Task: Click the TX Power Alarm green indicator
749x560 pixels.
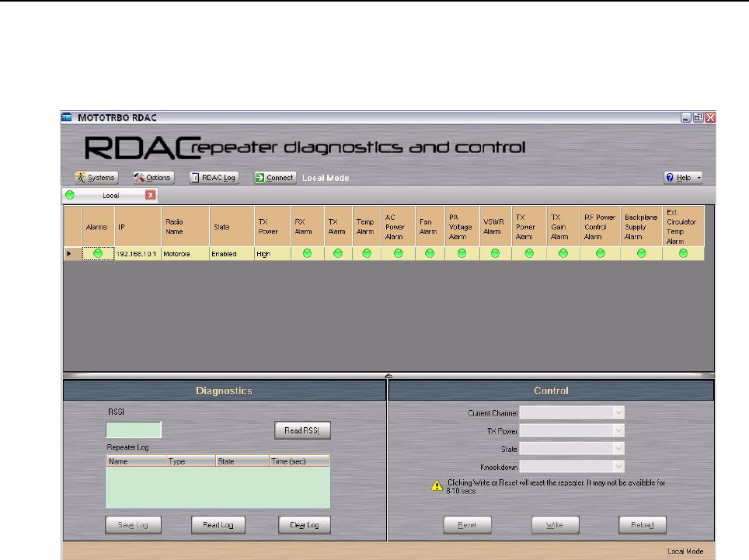Action: coord(529,253)
